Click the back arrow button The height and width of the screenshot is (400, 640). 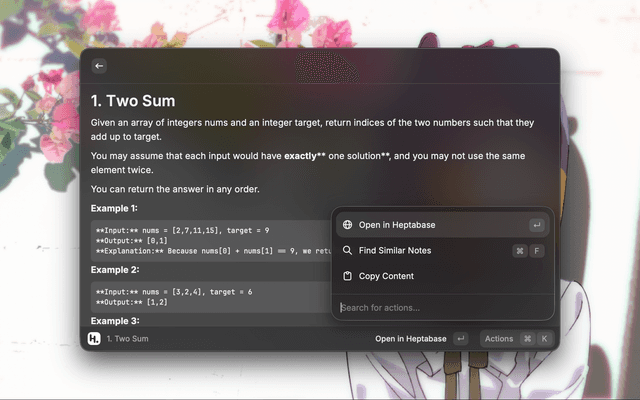(x=98, y=66)
